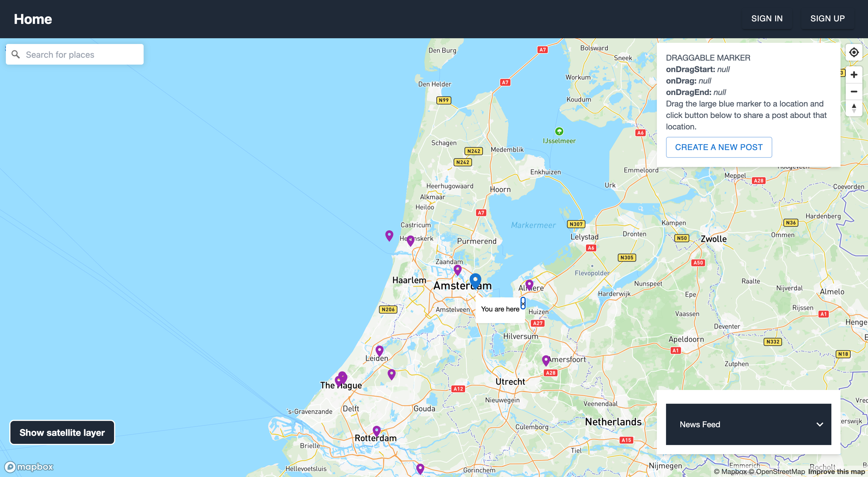The image size is (868, 477).
Task: Click Create a New Post button
Action: pos(718,147)
